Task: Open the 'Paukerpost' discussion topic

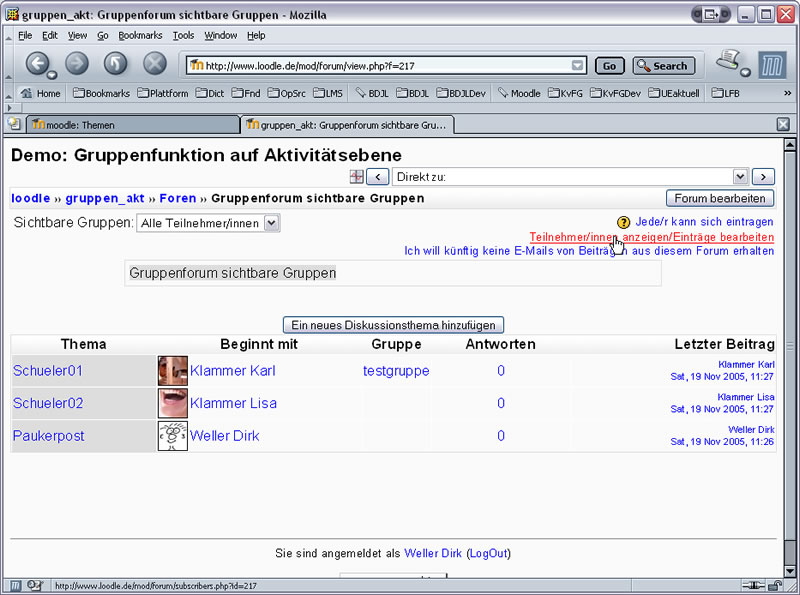Action: click(48, 436)
